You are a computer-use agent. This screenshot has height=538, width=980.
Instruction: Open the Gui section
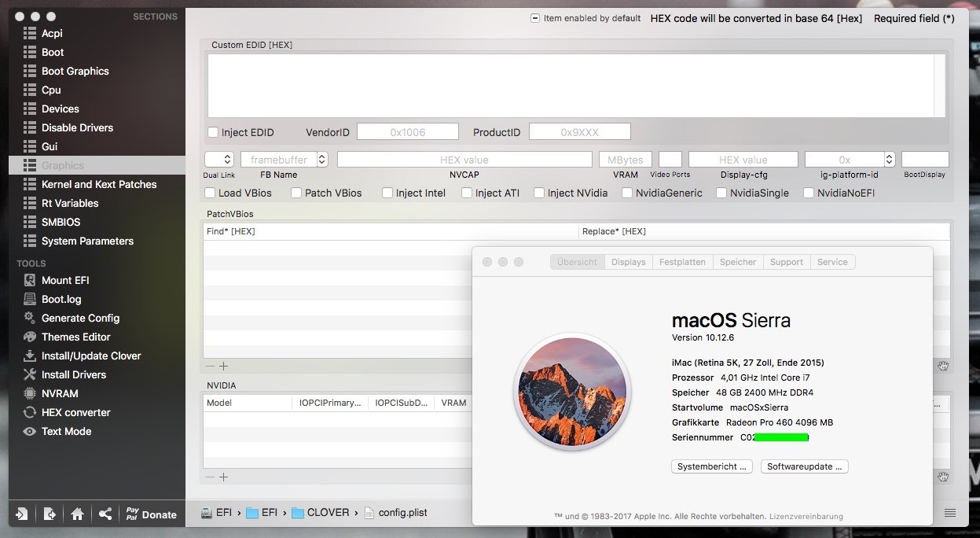tap(50, 146)
